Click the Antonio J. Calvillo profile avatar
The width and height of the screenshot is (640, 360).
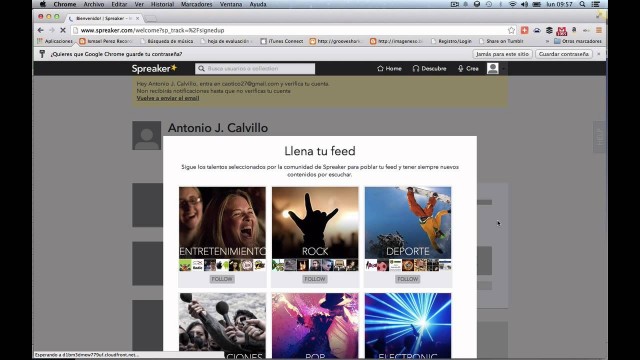(147, 136)
